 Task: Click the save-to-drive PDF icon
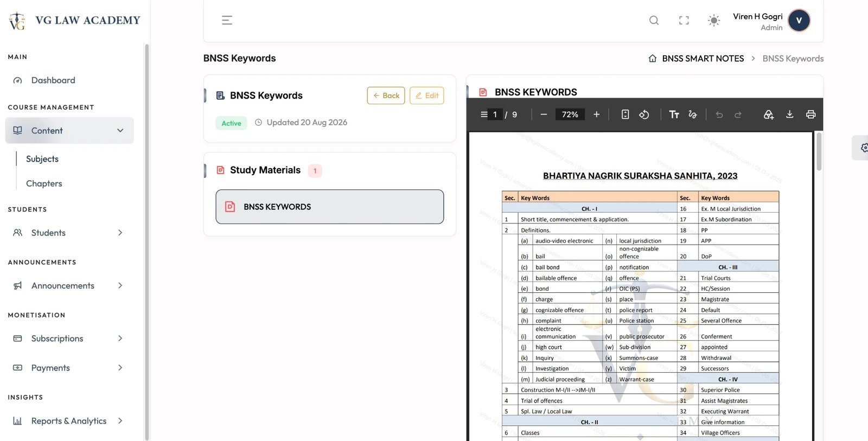pyautogui.click(x=769, y=114)
